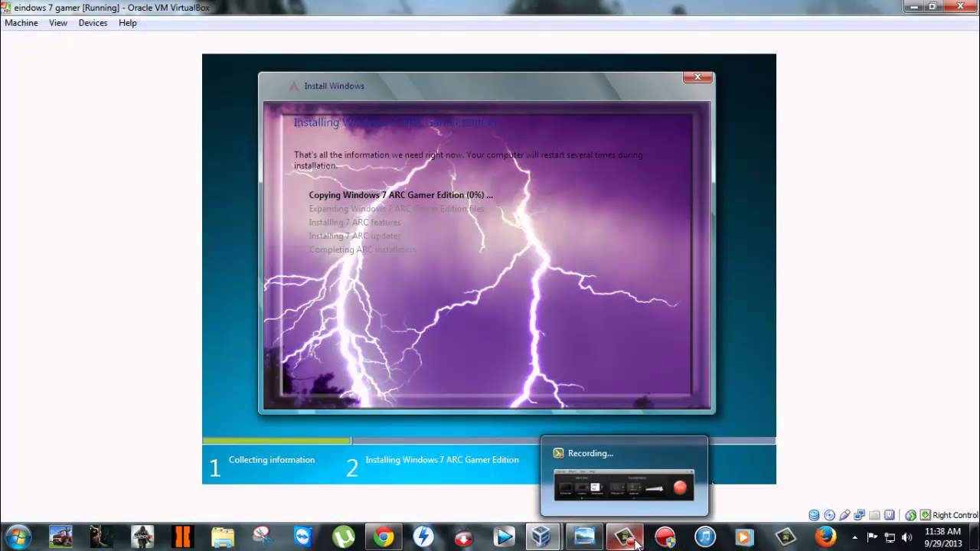Launch Firefox from the taskbar
Screen dimensions: 980x551
coord(825,537)
